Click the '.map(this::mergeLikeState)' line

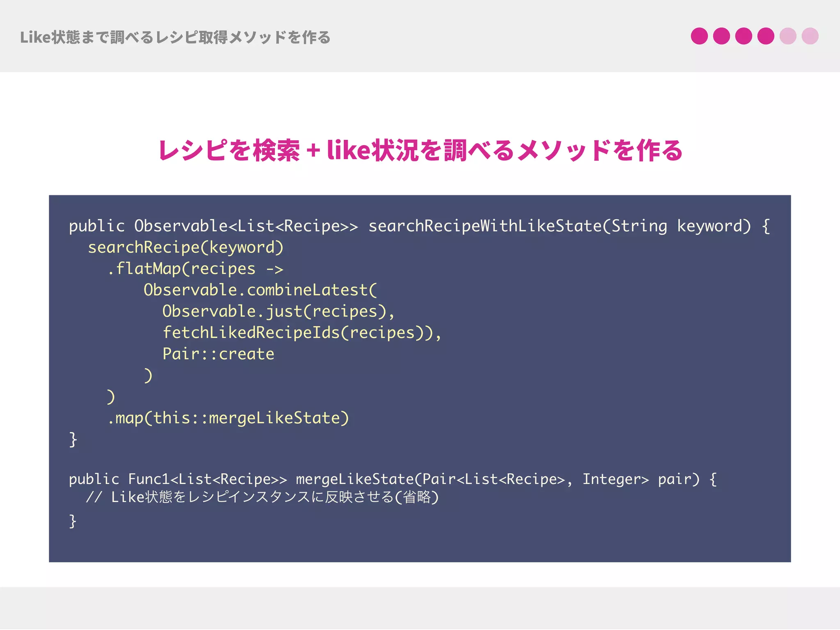coord(228,418)
